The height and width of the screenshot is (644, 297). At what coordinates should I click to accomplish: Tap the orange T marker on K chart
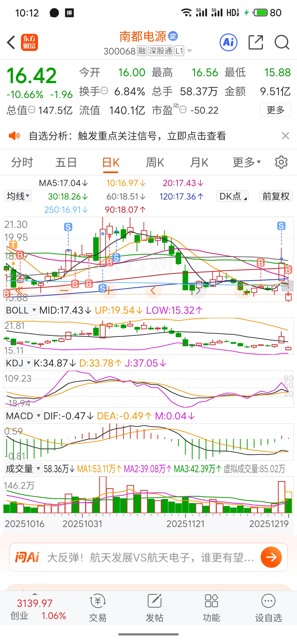(13, 245)
